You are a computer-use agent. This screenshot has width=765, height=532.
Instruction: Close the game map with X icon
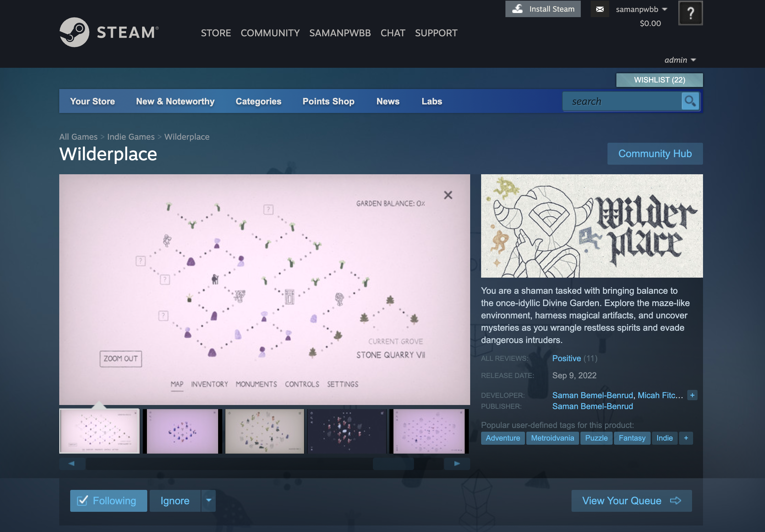(448, 195)
